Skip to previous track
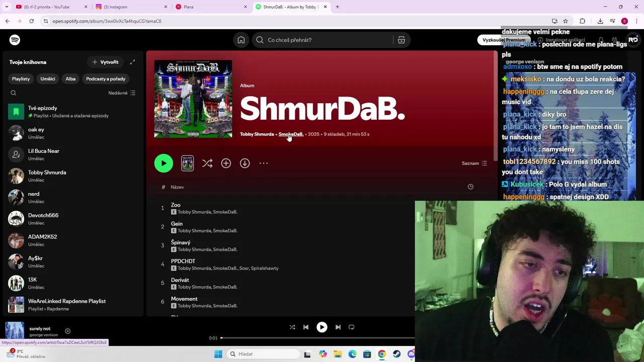 [x=306, y=327]
